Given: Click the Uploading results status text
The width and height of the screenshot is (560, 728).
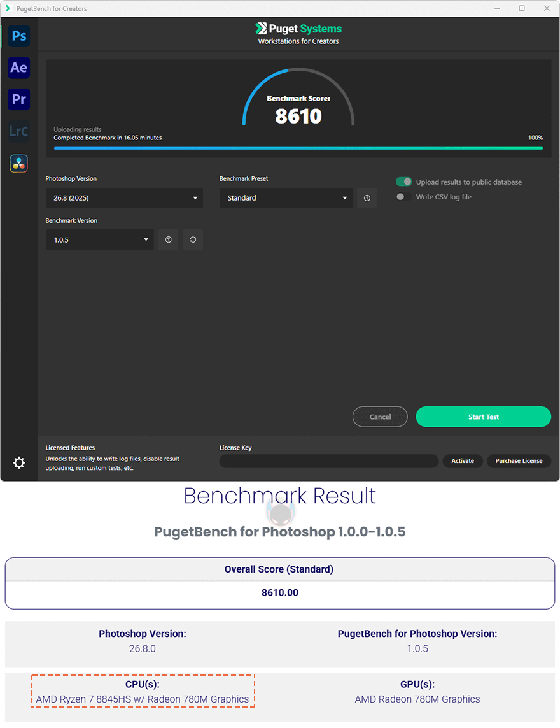Looking at the screenshot, I should click(x=77, y=129).
